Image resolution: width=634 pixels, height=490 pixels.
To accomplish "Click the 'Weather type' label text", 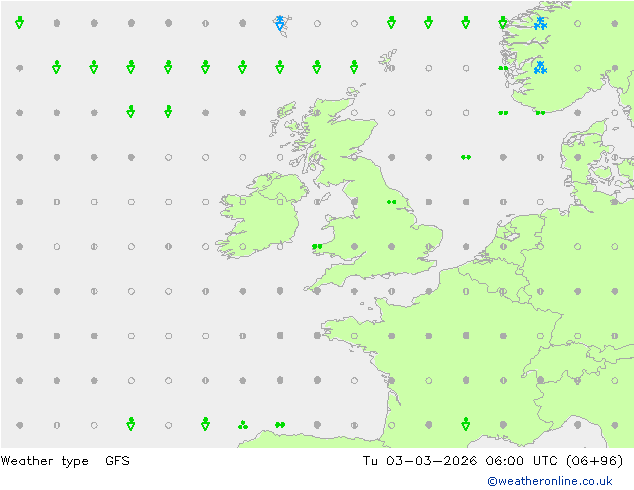I will (x=44, y=461).
